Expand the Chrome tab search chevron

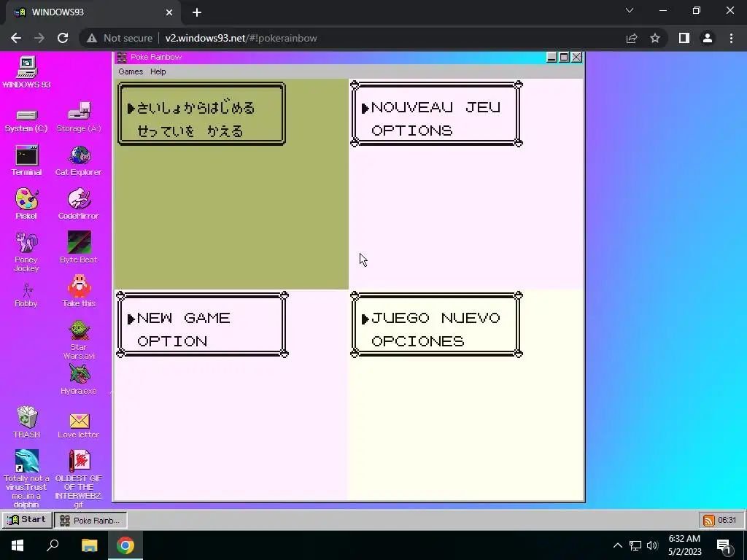click(x=630, y=10)
